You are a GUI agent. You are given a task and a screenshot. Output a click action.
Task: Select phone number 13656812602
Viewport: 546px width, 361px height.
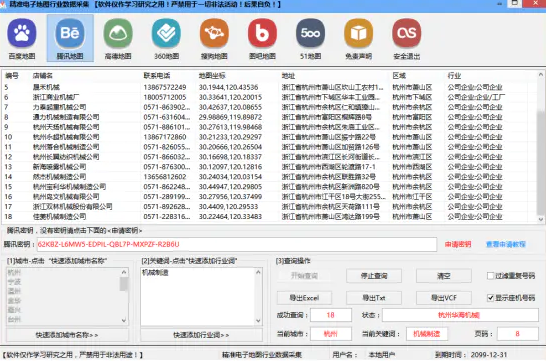coord(165,176)
